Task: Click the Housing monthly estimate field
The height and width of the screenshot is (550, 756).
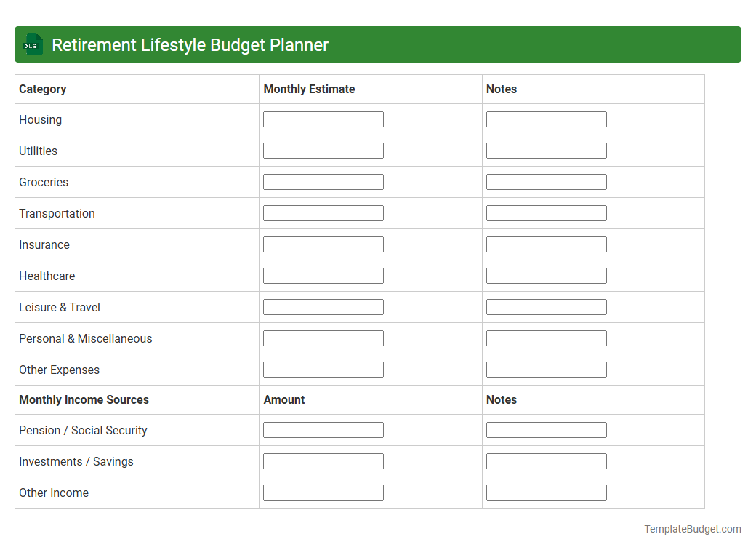Action: click(323, 119)
